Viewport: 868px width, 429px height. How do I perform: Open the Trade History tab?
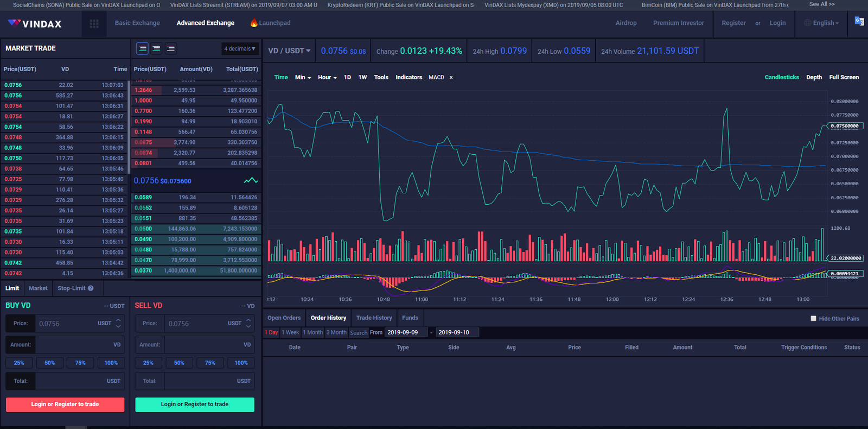[374, 318]
